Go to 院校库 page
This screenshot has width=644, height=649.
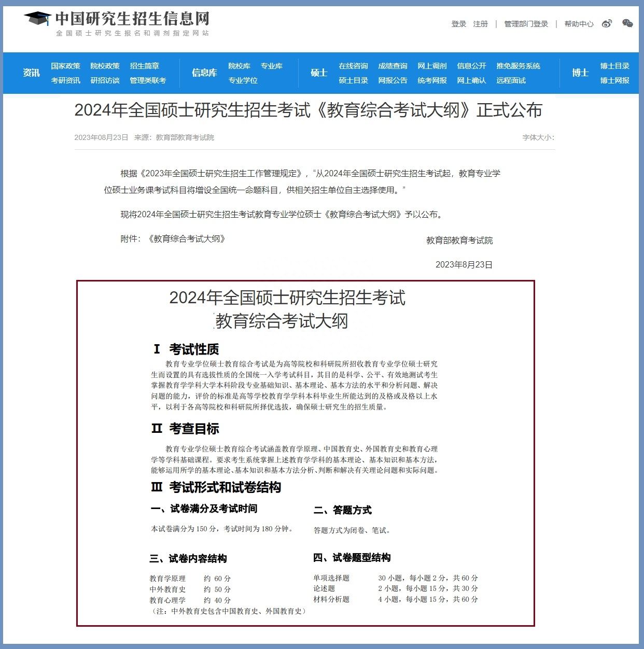click(239, 66)
